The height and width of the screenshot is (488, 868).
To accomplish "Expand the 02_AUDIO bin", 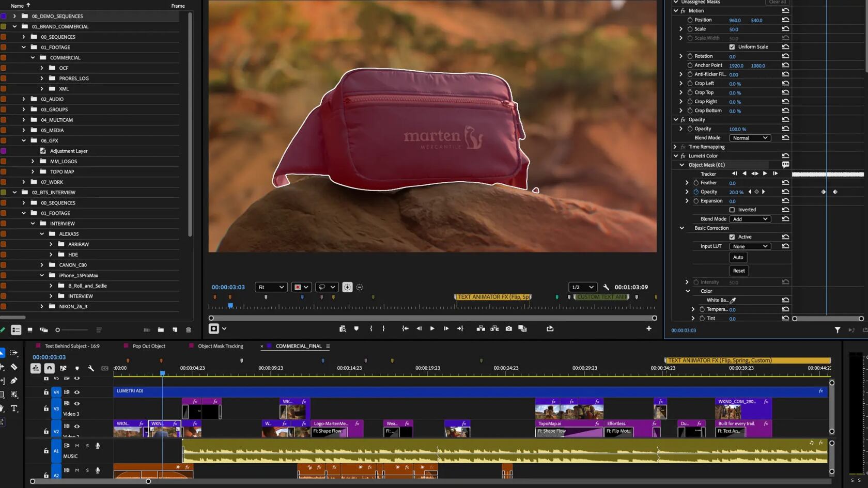I will coord(24,99).
